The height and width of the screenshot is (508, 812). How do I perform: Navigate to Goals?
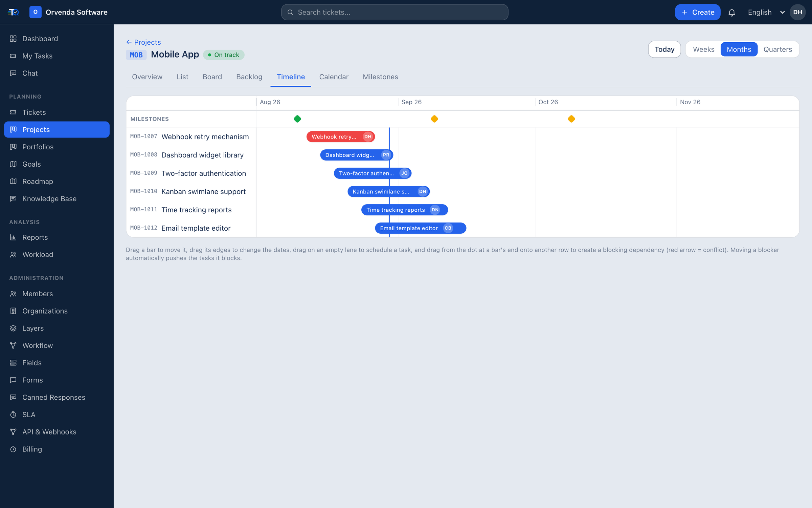tap(57, 164)
